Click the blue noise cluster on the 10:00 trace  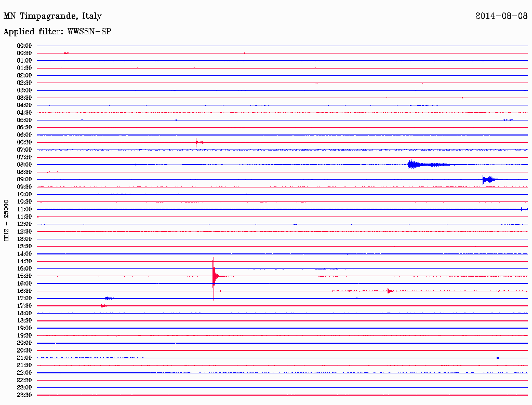point(121,194)
